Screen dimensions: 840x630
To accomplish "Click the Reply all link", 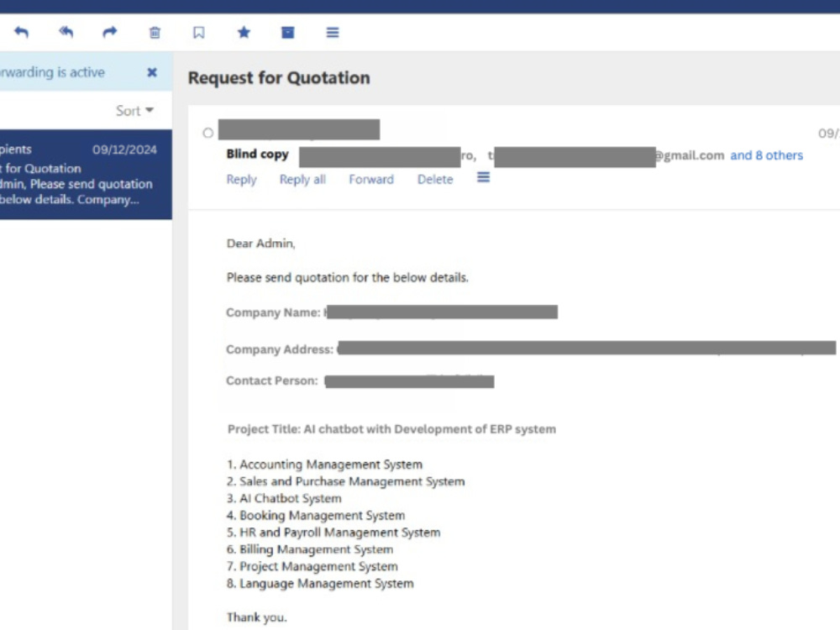I will 302,180.
